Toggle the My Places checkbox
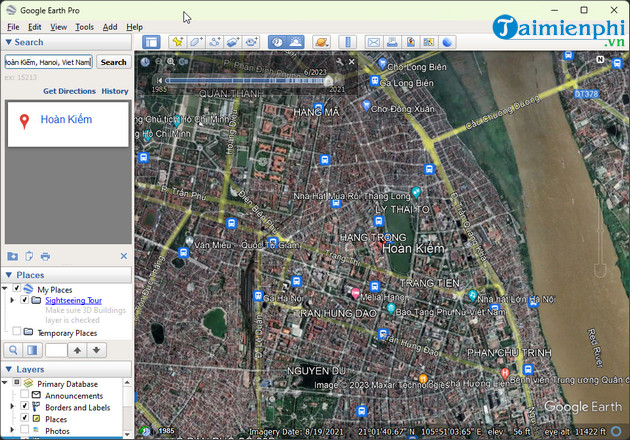The height and width of the screenshot is (440, 630). 16,288
